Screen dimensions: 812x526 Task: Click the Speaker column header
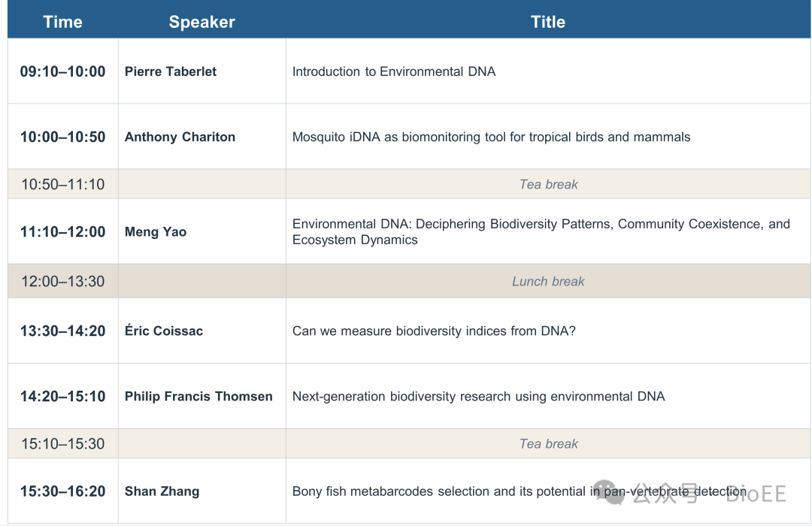coord(202,22)
